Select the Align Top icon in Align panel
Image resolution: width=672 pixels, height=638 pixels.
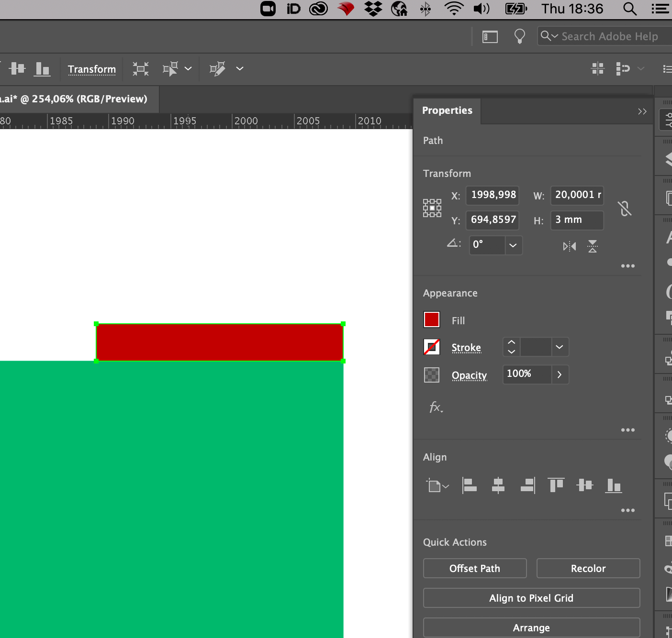coord(556,485)
